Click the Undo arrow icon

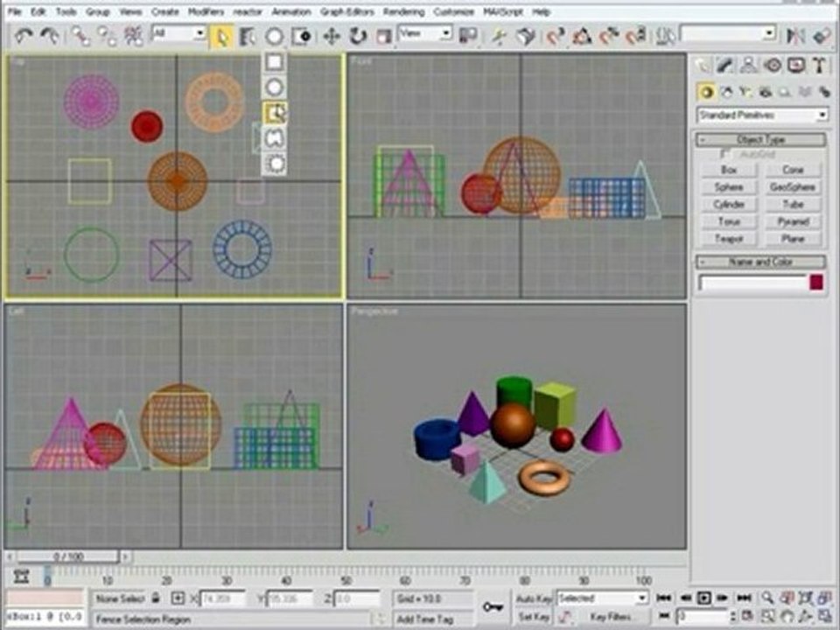click(x=24, y=35)
